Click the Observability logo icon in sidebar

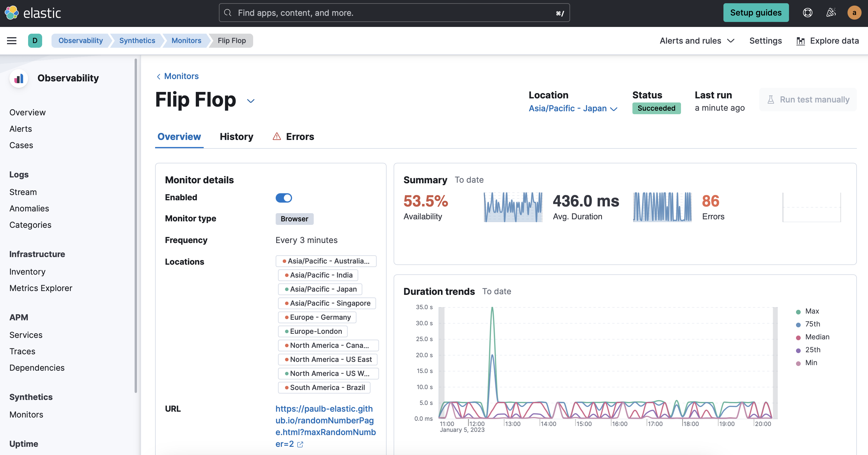19,78
